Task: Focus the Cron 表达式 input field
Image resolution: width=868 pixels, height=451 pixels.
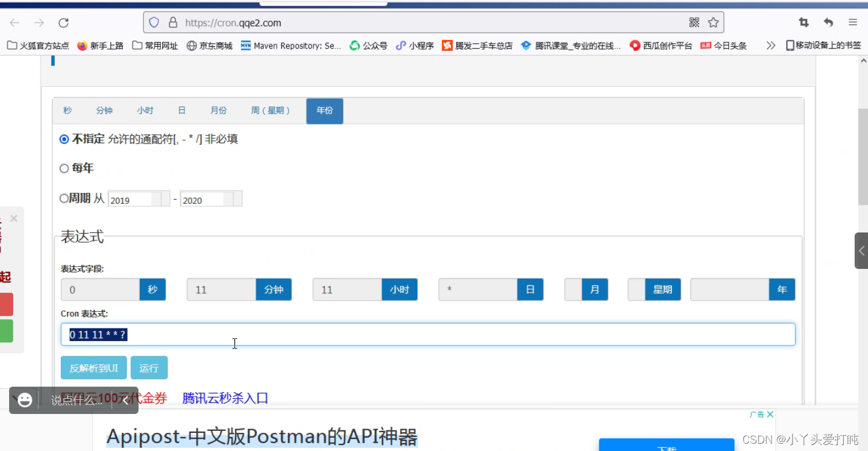Action: (x=428, y=334)
